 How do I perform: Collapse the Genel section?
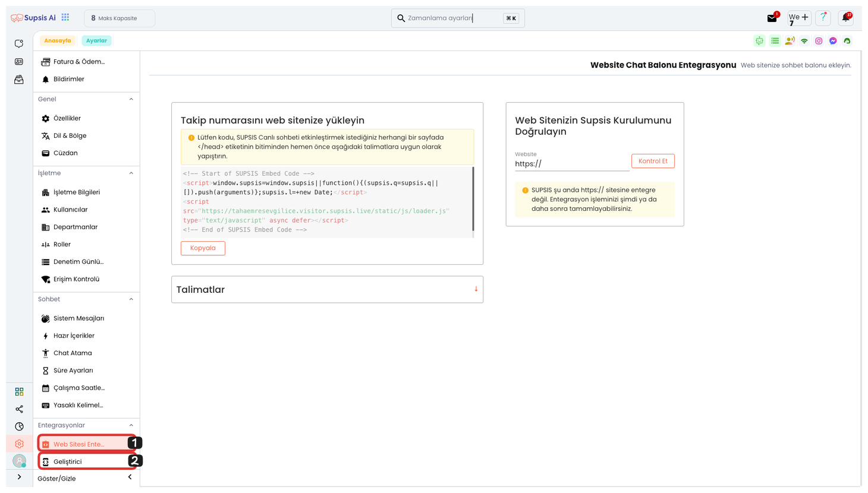tap(131, 99)
